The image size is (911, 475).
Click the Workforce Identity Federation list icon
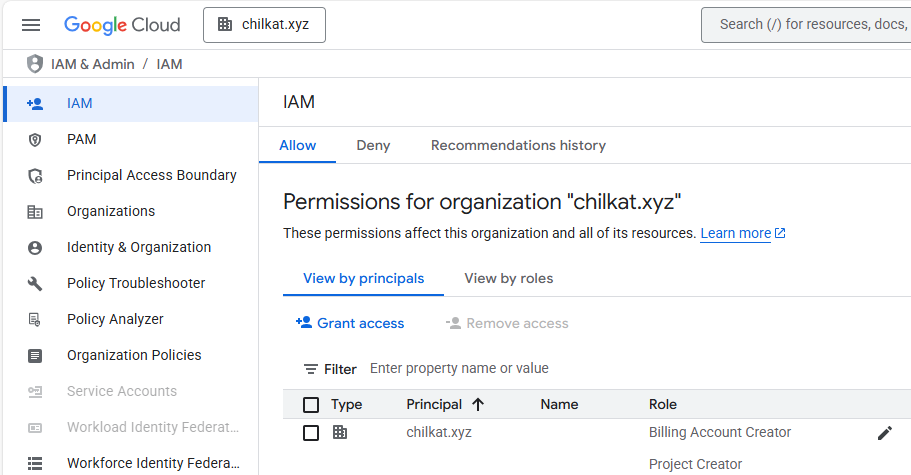pyautogui.click(x=35, y=463)
